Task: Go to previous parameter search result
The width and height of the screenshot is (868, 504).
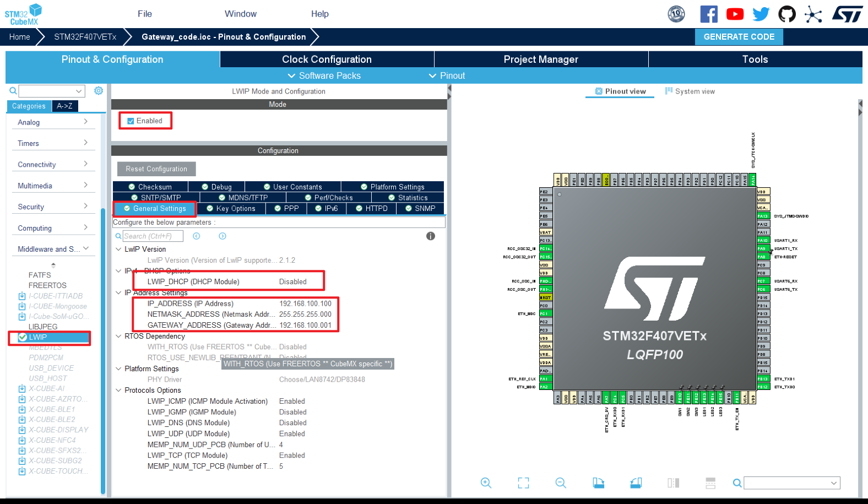Action: [x=197, y=236]
